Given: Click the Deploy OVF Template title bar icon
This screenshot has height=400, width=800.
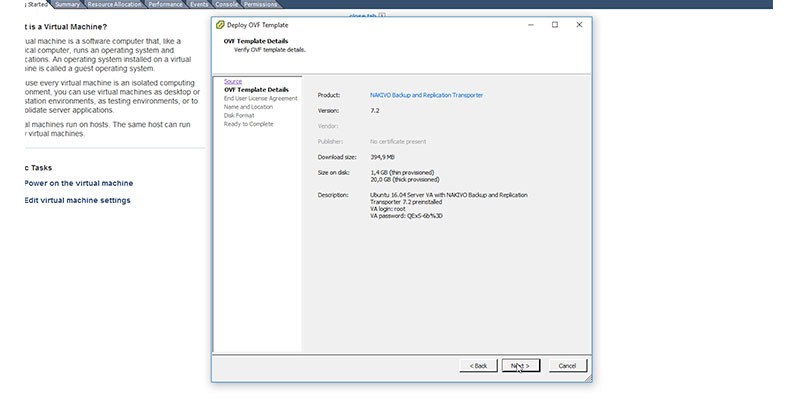Looking at the screenshot, I should click(220, 24).
